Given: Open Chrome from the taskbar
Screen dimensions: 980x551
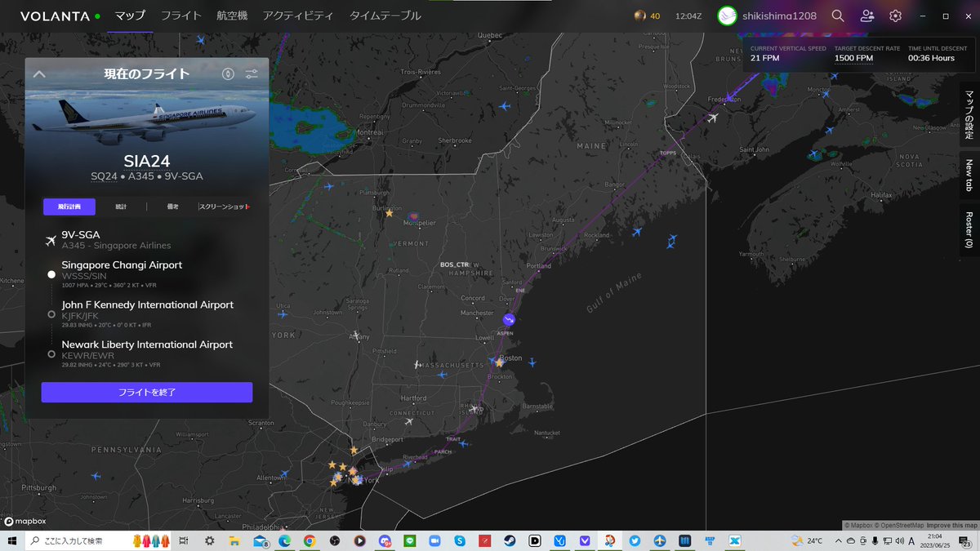Looking at the screenshot, I should point(310,540).
